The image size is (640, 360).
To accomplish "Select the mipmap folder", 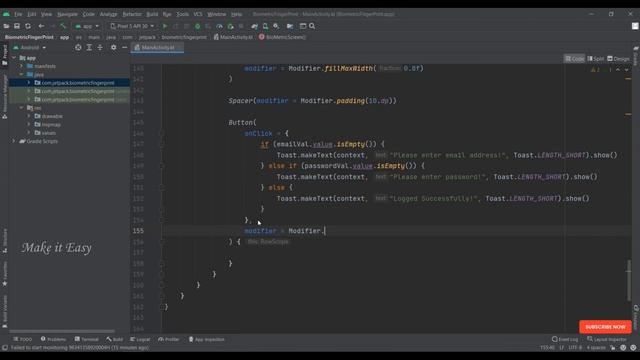I will click(x=51, y=124).
